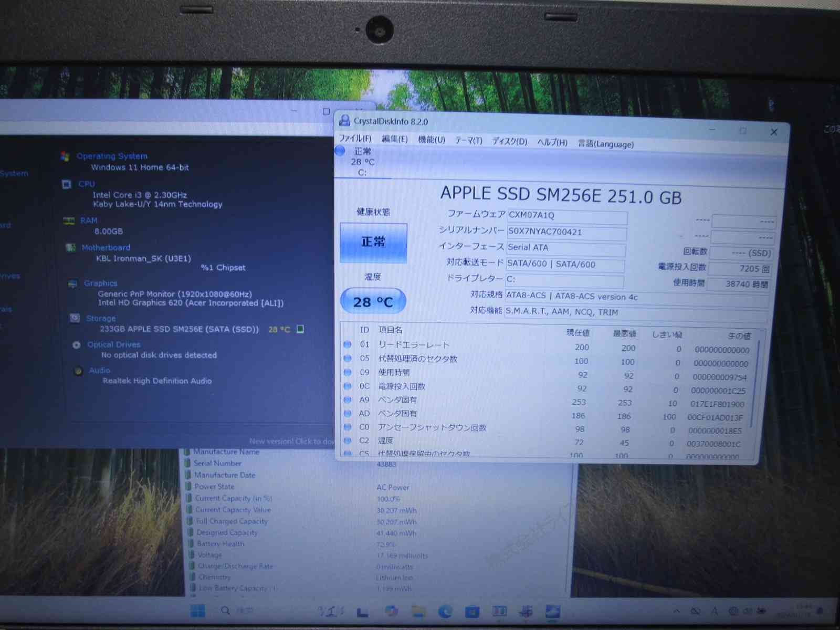Image resolution: width=840 pixels, height=630 pixels.
Task: Click the green temperature indicator beside 28 °C
Action: click(x=300, y=329)
